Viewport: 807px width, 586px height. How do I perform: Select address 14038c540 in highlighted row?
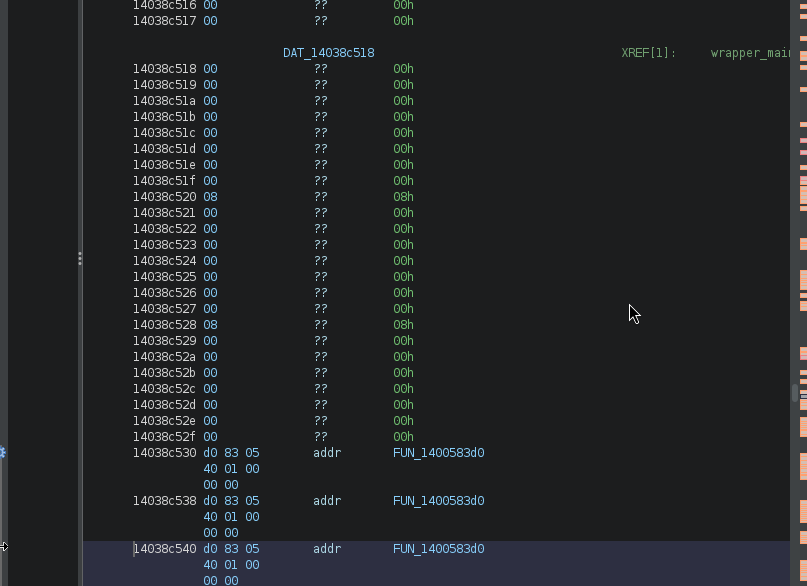164,549
